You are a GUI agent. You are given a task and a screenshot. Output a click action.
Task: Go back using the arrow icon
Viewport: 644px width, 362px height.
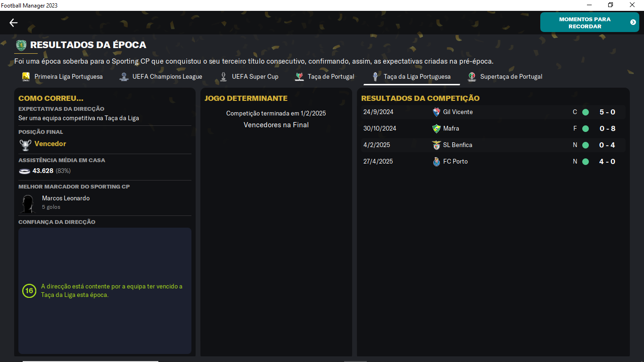coord(13,23)
